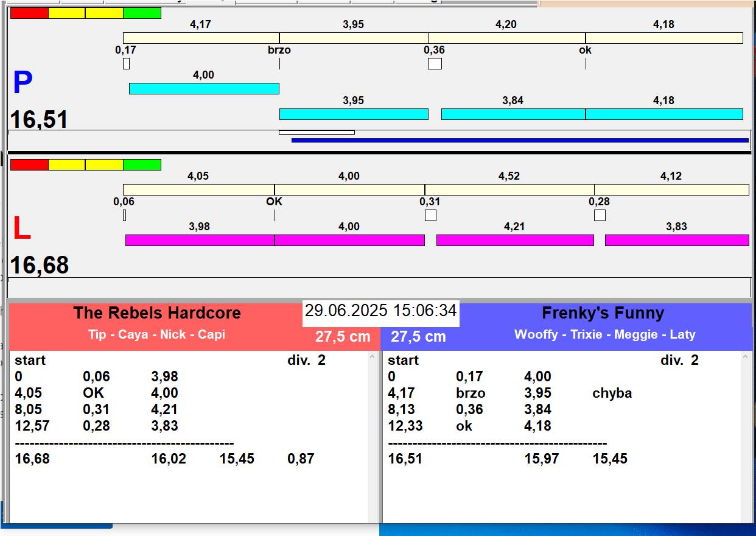Image resolution: width=756 pixels, height=536 pixels.
Task: Click the magenta 4,21 run bar
Action: (515, 241)
